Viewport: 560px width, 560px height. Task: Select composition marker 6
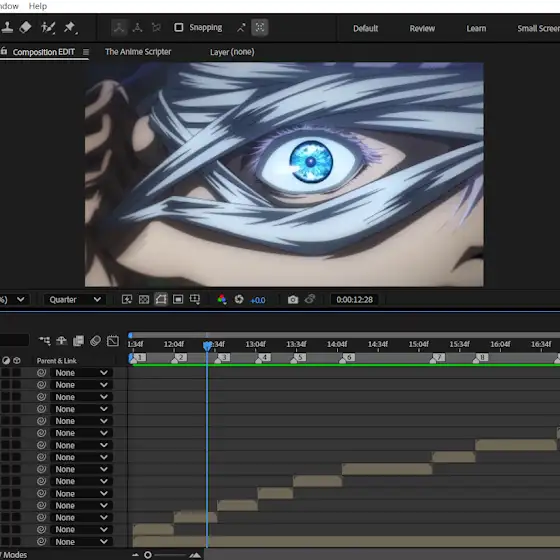coord(347,358)
